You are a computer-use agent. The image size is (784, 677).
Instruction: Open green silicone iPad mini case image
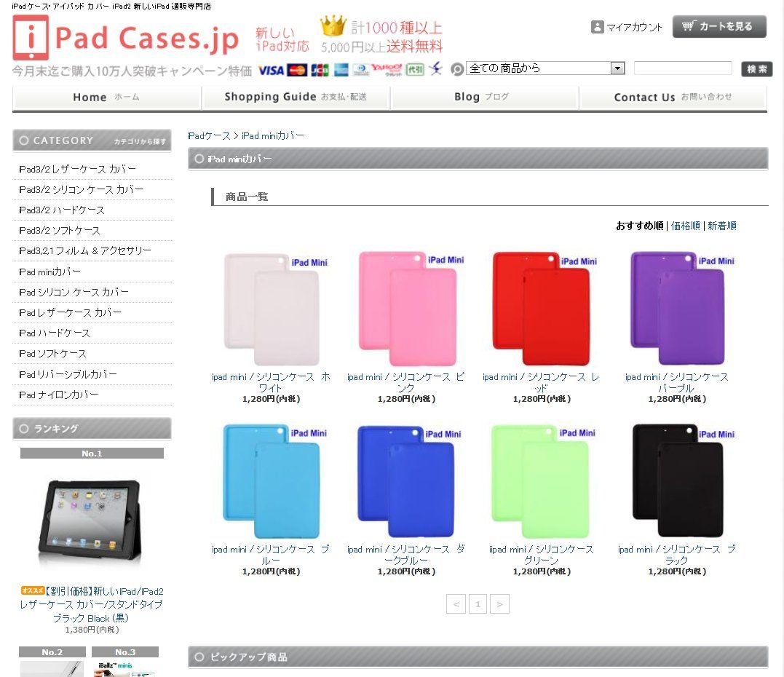pos(542,481)
